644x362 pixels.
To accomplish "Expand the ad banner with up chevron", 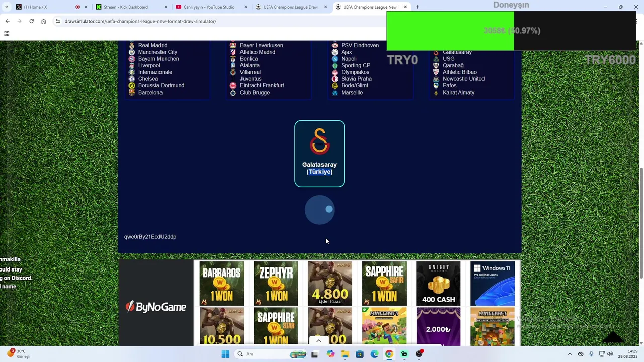I will point(318,341).
